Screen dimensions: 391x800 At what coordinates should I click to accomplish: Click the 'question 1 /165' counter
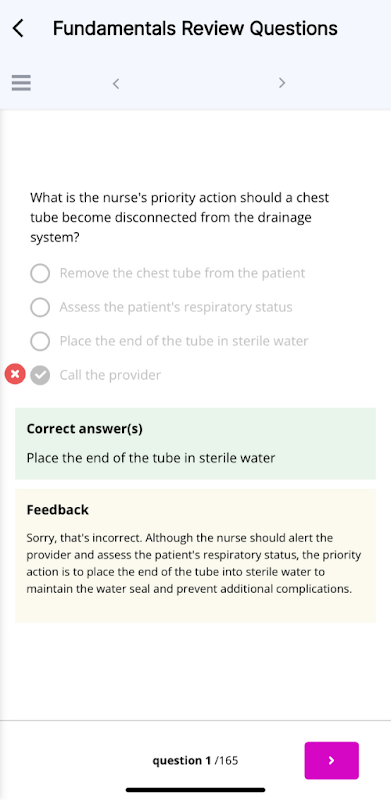click(195, 761)
